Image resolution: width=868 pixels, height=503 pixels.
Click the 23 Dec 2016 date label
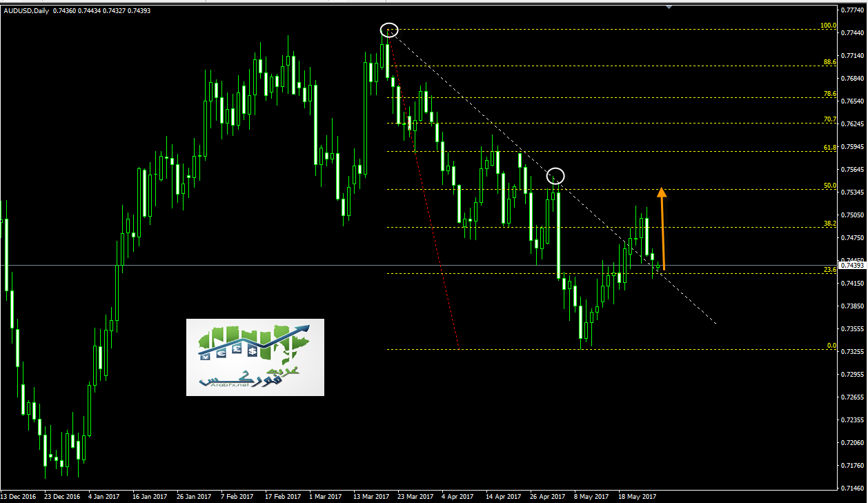(x=61, y=496)
